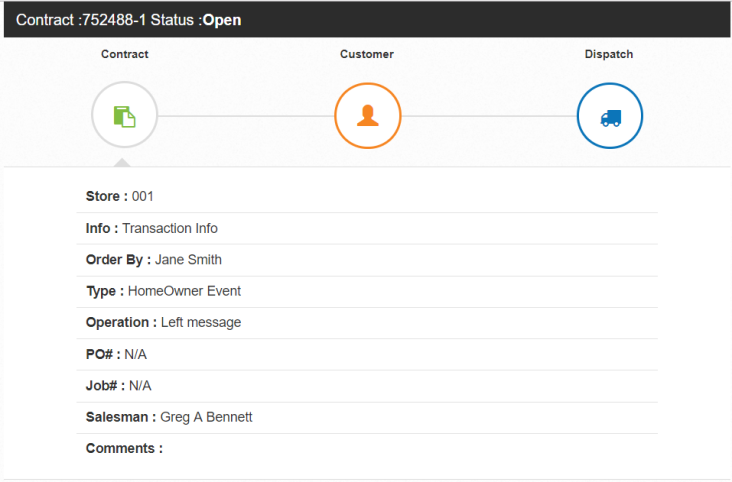Select the Dispatch truck icon
This screenshot has height=482, width=732.
click(610, 116)
